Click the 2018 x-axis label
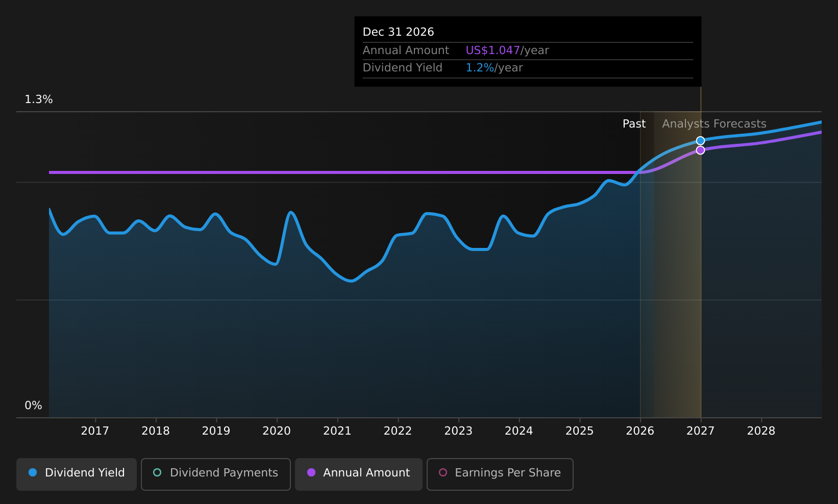 [x=156, y=431]
